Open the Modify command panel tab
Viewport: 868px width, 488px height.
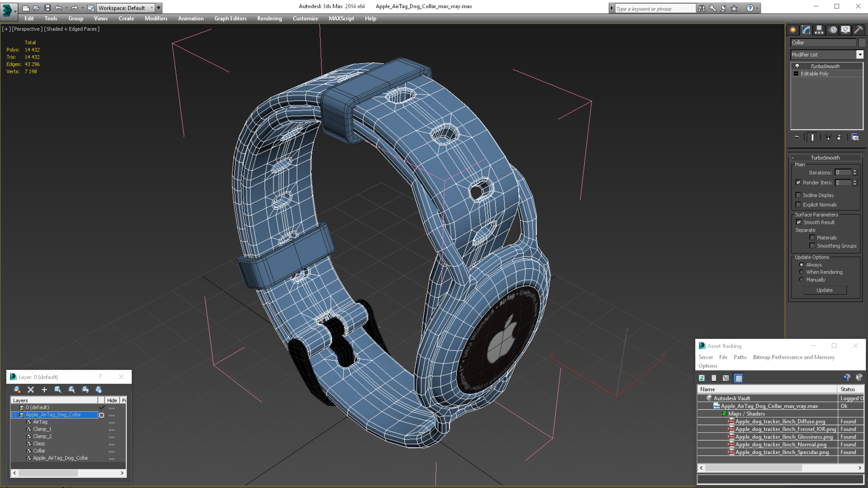coord(806,30)
